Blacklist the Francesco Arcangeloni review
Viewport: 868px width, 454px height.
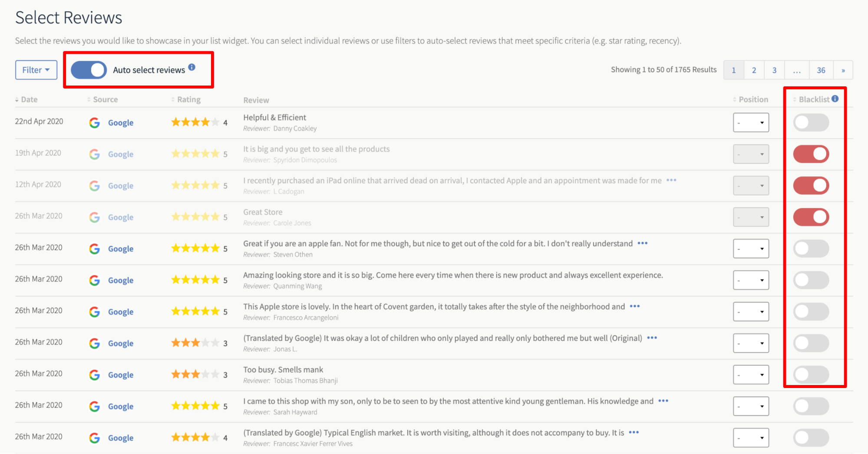(811, 312)
